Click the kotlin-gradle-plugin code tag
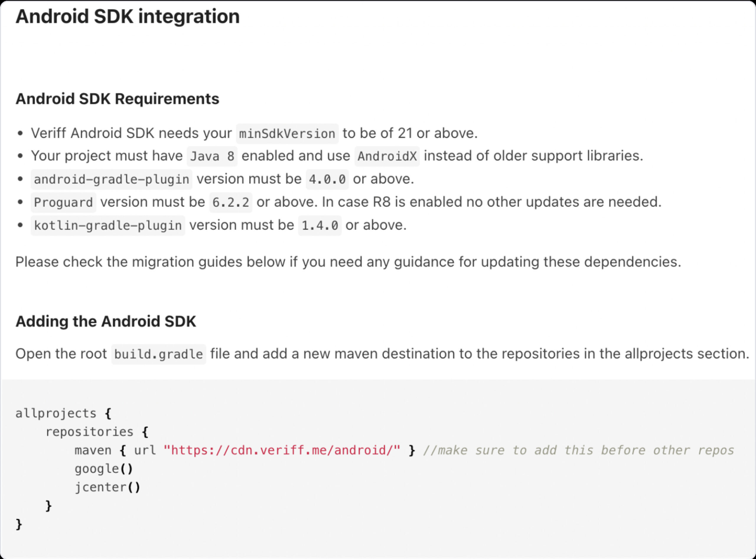This screenshot has height=559, width=756. tap(108, 225)
